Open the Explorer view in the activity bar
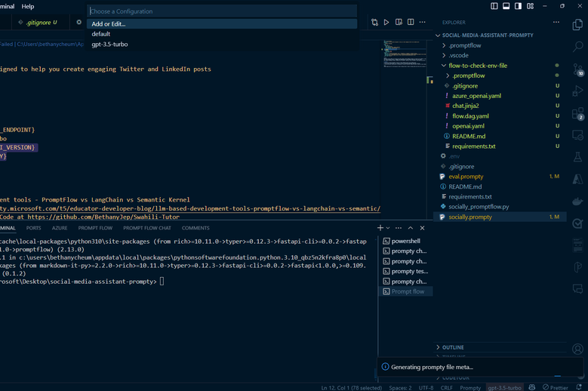588x391 pixels. (577, 25)
